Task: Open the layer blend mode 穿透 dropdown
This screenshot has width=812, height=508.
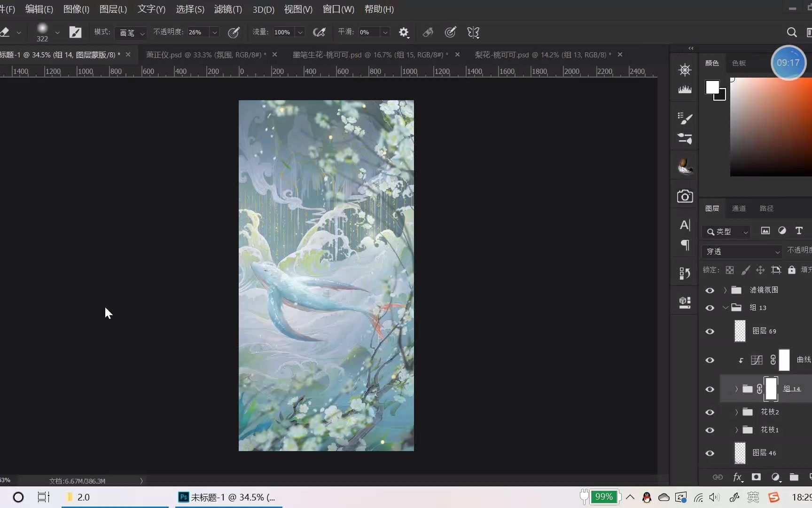Action: [742, 252]
